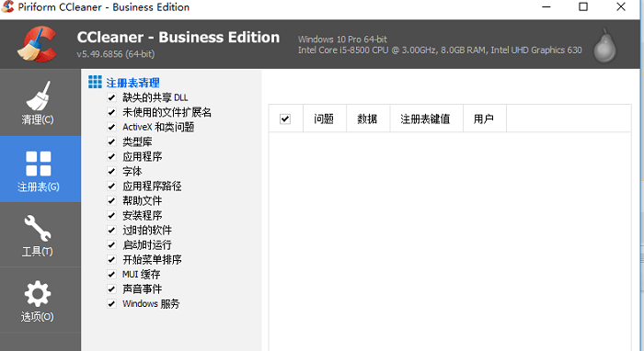Click the v5.49.6856 (64-bit) version text
The width and height of the screenshot is (644, 351).
click(115, 54)
